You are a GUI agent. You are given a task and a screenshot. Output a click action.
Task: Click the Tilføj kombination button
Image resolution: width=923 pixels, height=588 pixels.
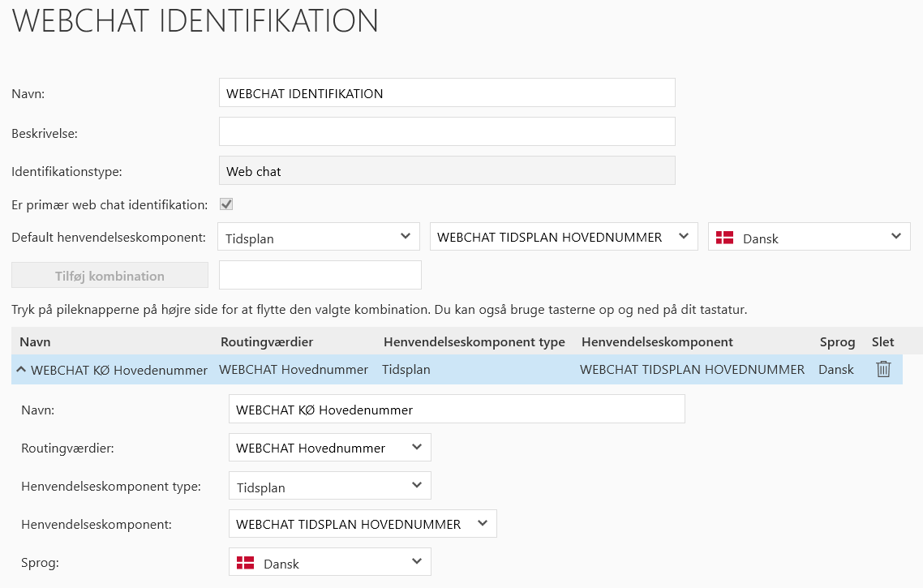[x=109, y=276]
